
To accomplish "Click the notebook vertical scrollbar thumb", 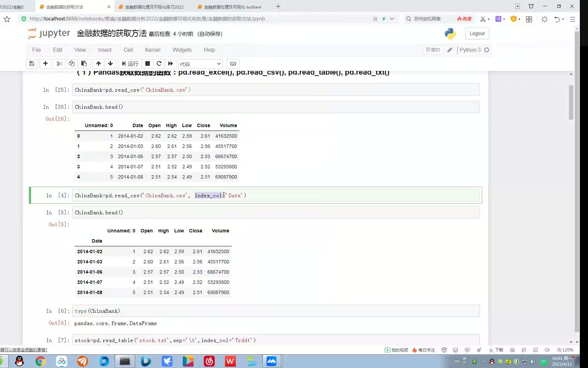I will pyautogui.click(x=571, y=102).
